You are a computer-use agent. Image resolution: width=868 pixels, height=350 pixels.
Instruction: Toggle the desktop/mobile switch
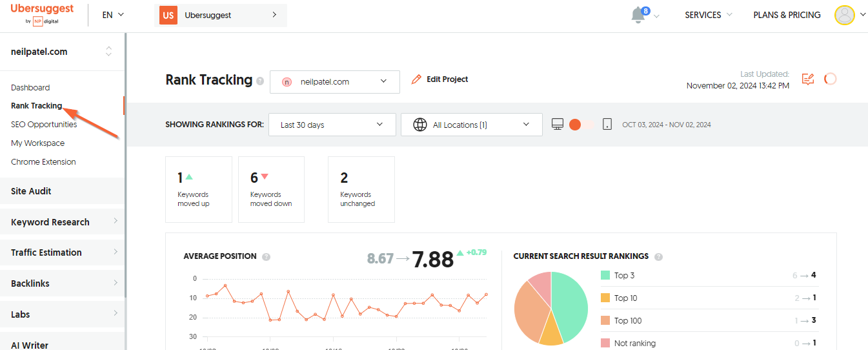(x=582, y=125)
